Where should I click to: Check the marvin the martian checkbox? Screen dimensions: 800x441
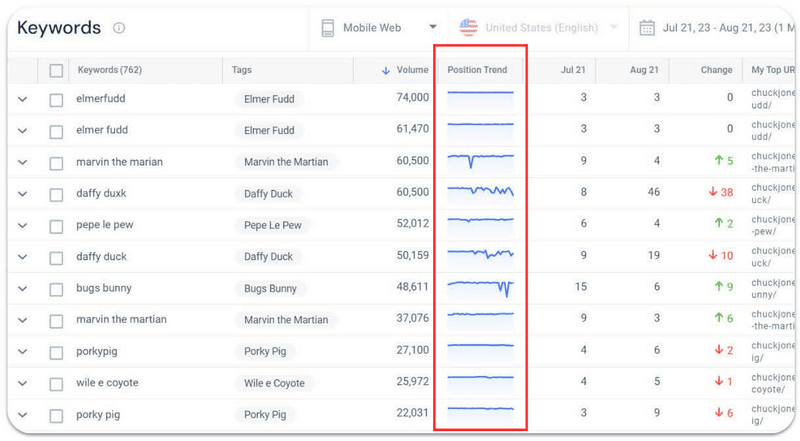56,321
